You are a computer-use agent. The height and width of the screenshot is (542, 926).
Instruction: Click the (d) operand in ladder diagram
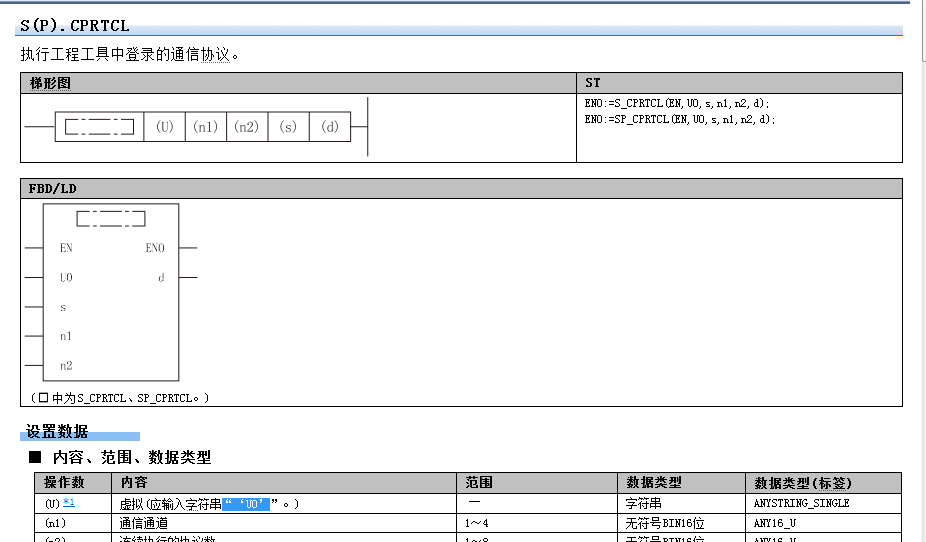(330, 127)
